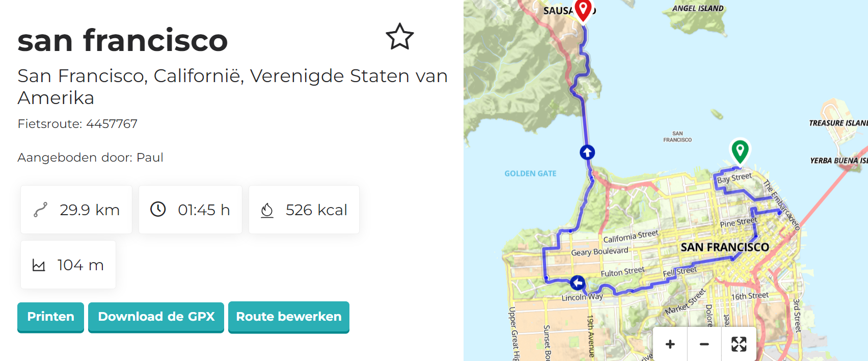Click the flame icon beside kcal
This screenshot has width=868, height=361.
pyautogui.click(x=267, y=210)
